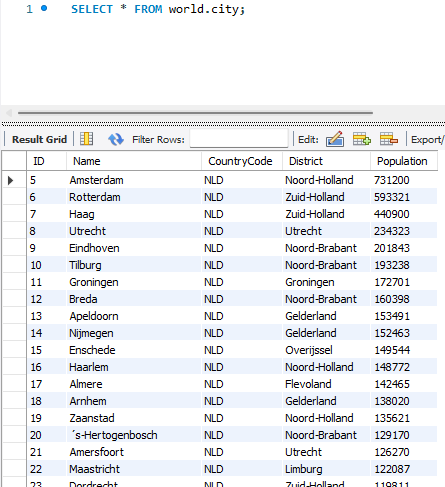Click the delete selected rows icon

[x=389, y=139]
